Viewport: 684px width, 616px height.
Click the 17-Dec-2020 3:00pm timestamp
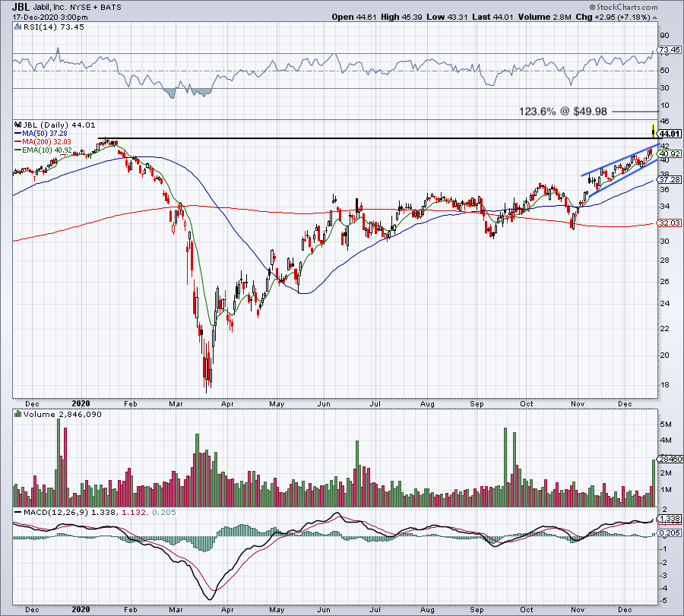(x=50, y=17)
